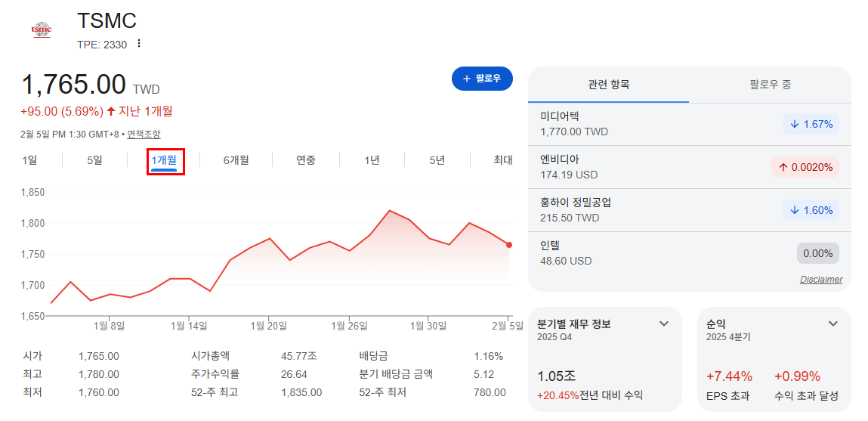
Task: Expand the 순익 earnings card
Action: tap(833, 323)
